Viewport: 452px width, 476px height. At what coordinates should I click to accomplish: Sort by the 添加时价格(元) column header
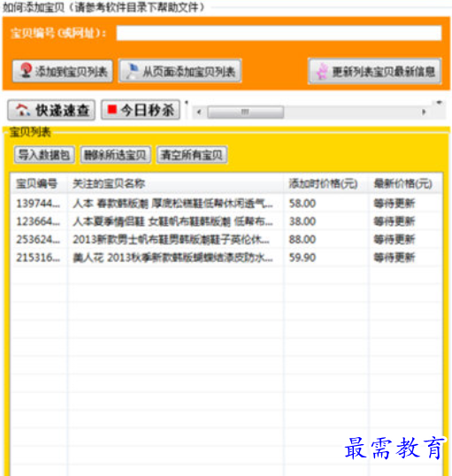(326, 184)
